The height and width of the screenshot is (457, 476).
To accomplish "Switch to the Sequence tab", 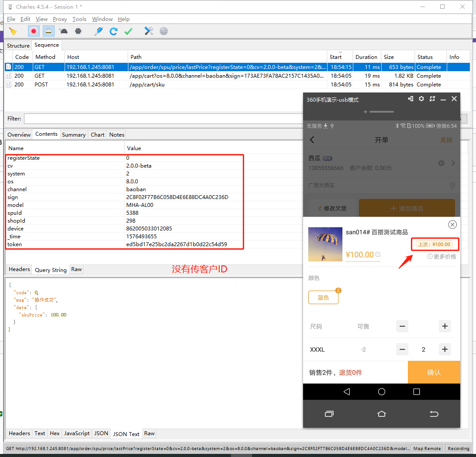I will pos(47,45).
